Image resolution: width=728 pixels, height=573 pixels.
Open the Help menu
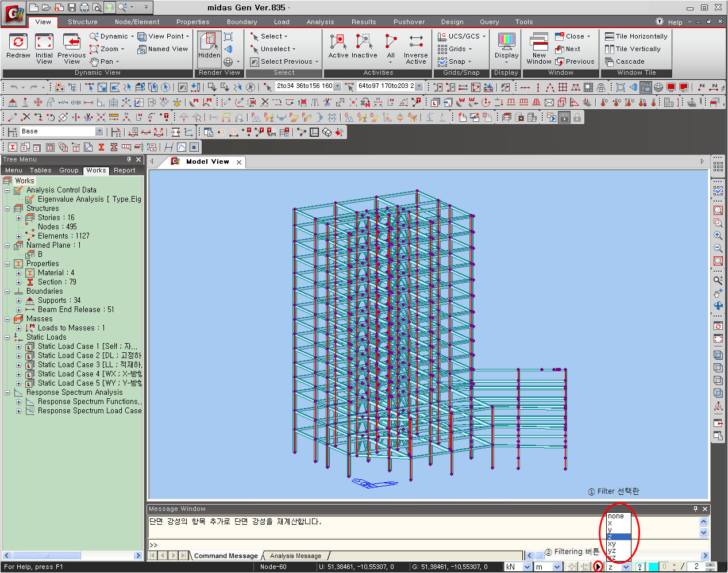coord(675,22)
